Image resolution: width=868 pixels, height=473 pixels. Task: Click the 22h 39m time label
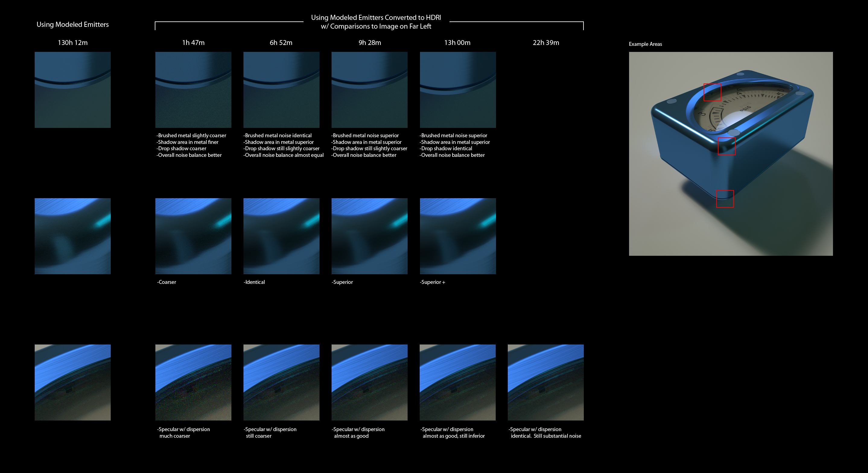(x=545, y=43)
